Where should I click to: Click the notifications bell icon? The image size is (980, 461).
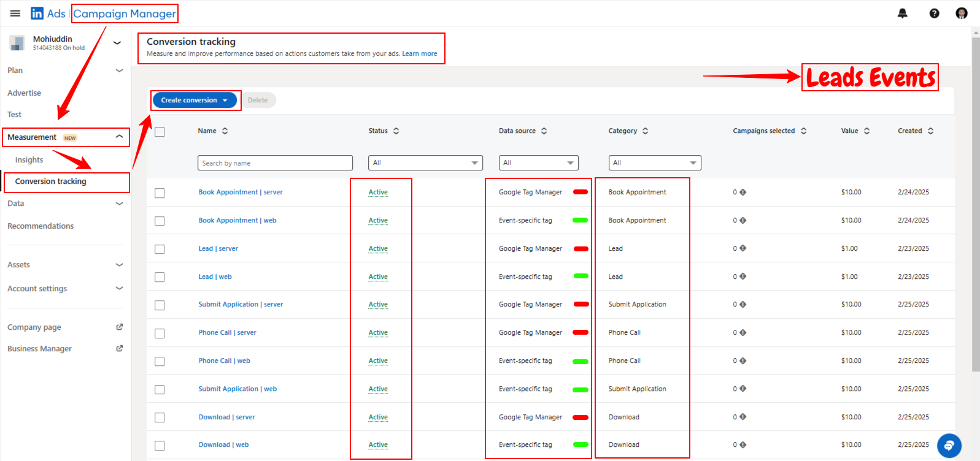(902, 13)
